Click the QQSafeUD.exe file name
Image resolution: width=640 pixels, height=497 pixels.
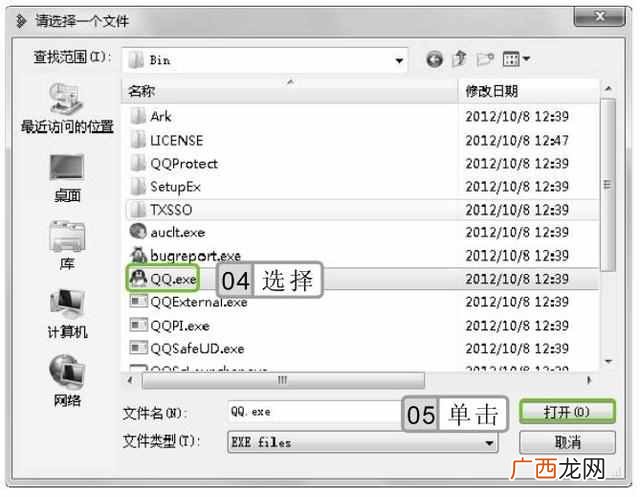tap(197, 349)
